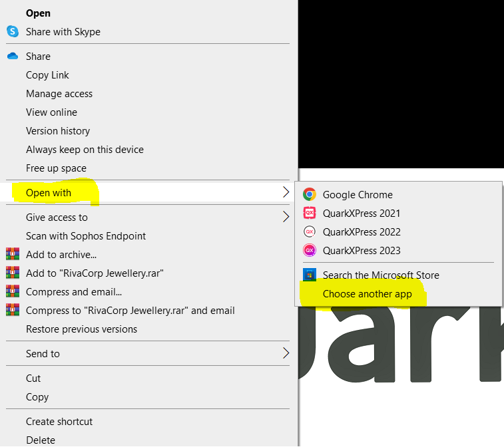
Task: Choose Always keep on this device
Action: pos(148,149)
